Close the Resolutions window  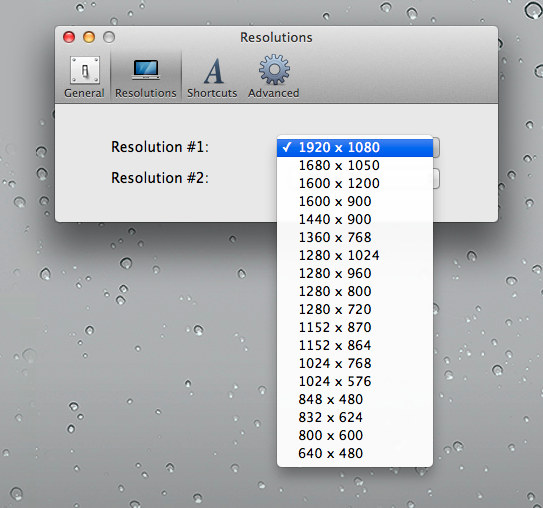(69, 37)
